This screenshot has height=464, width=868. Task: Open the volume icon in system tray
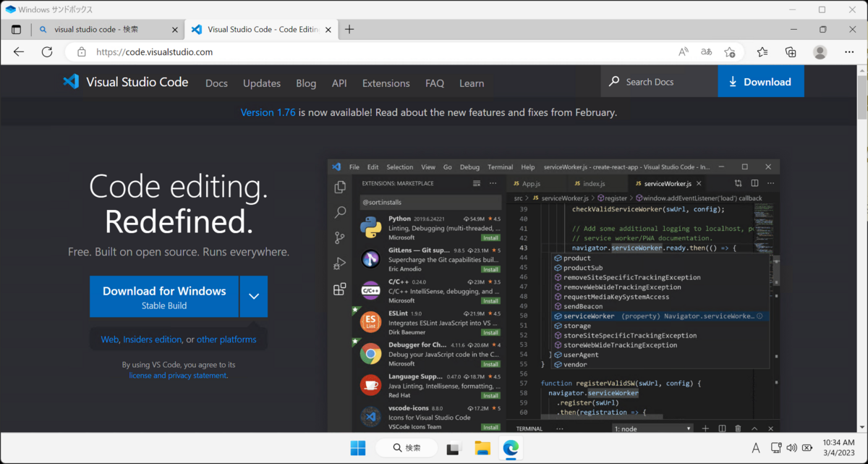792,448
